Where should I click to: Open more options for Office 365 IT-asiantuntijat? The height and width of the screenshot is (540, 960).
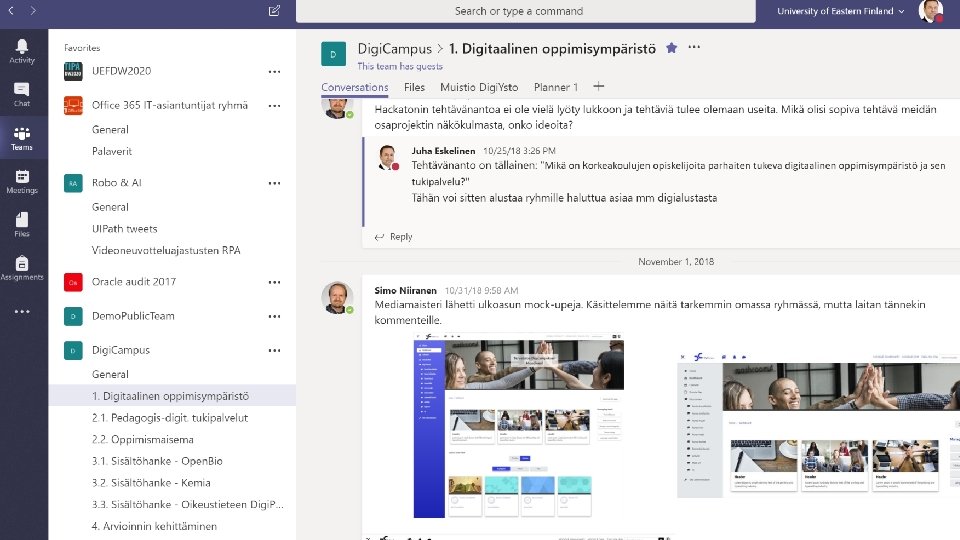[x=274, y=106]
